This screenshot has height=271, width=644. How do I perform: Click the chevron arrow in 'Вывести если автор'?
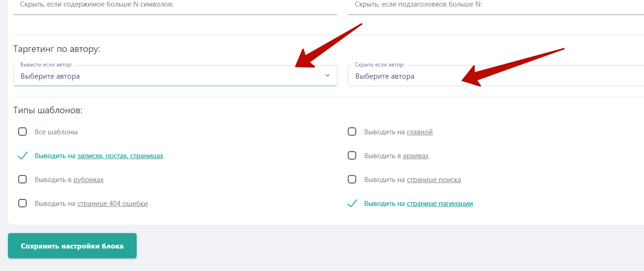coord(328,76)
